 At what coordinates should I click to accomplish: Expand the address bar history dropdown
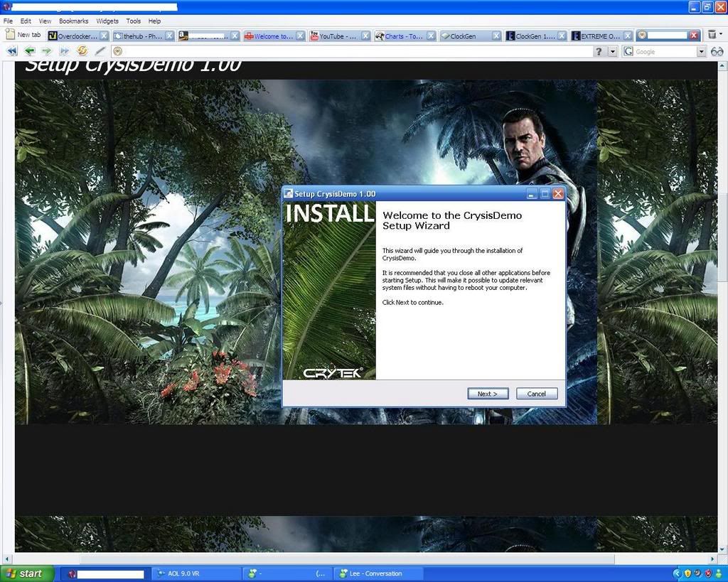pos(613,51)
